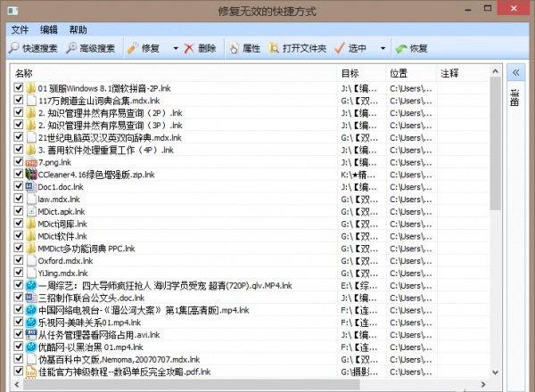Open the 详细 side panel tab
Screen dimensions: 535x392
[x=514, y=99]
